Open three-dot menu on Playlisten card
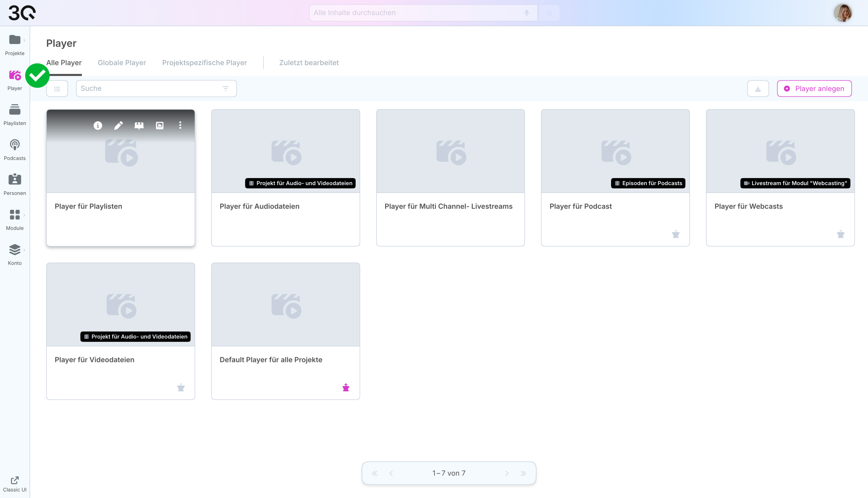Image resolution: width=868 pixels, height=498 pixels. point(180,125)
